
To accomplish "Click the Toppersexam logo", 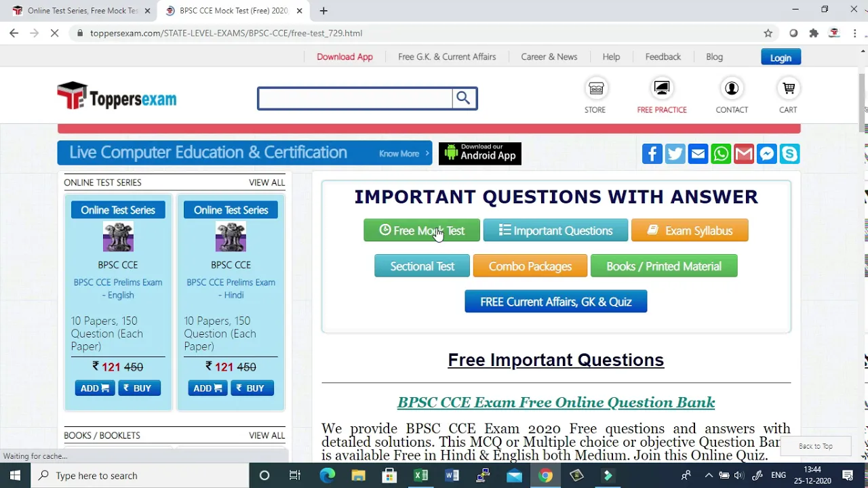I will 117,96.
